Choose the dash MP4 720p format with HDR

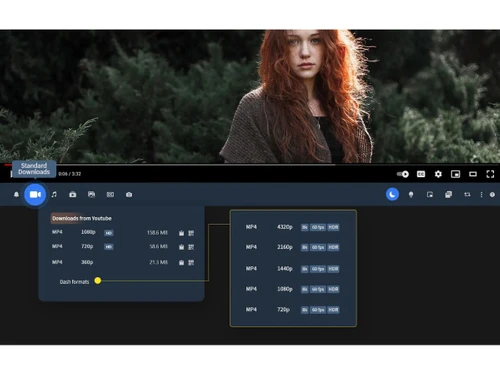[x=292, y=310]
